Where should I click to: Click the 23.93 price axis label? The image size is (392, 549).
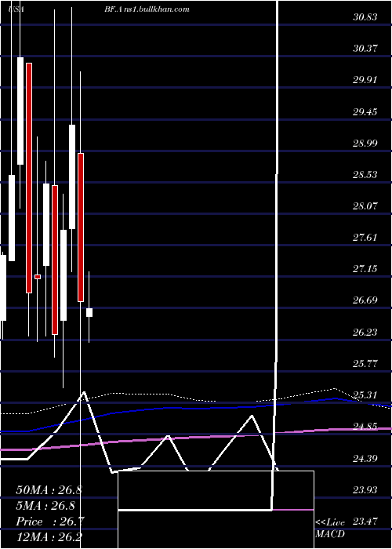pos(365,490)
